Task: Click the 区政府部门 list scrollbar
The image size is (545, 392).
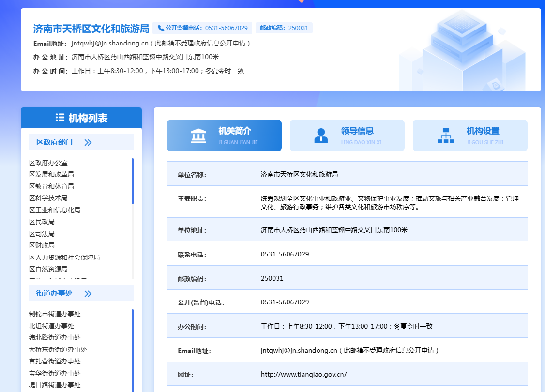Action: point(133,181)
